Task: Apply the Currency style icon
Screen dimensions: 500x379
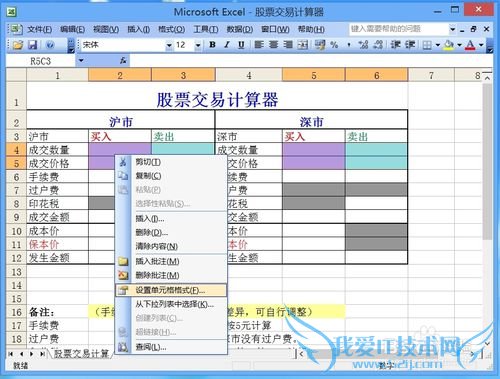Action: pyautogui.click(x=320, y=45)
